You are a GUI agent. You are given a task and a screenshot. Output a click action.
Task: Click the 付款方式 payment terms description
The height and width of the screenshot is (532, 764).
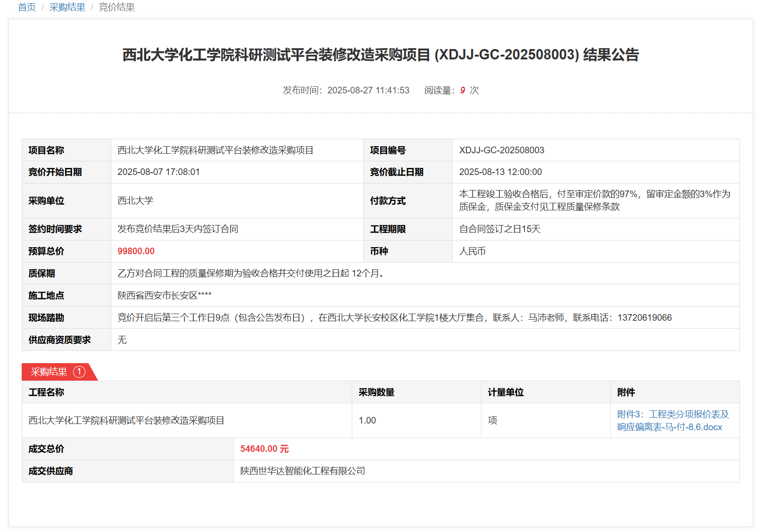(594, 200)
